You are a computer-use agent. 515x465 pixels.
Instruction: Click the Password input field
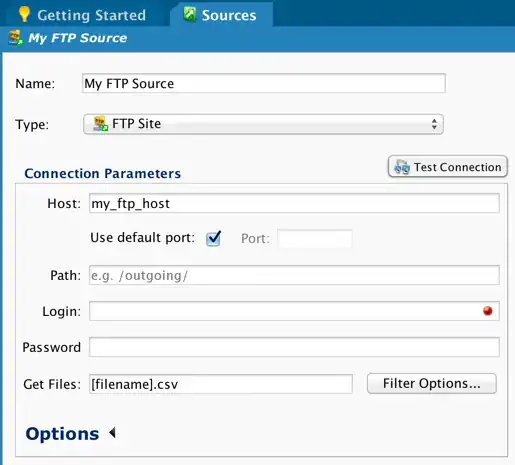coord(294,347)
